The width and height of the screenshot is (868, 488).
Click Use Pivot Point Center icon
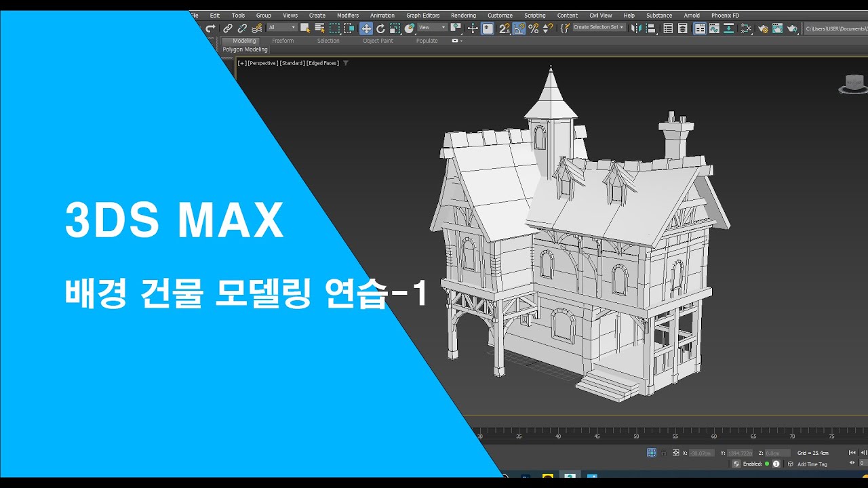click(456, 28)
